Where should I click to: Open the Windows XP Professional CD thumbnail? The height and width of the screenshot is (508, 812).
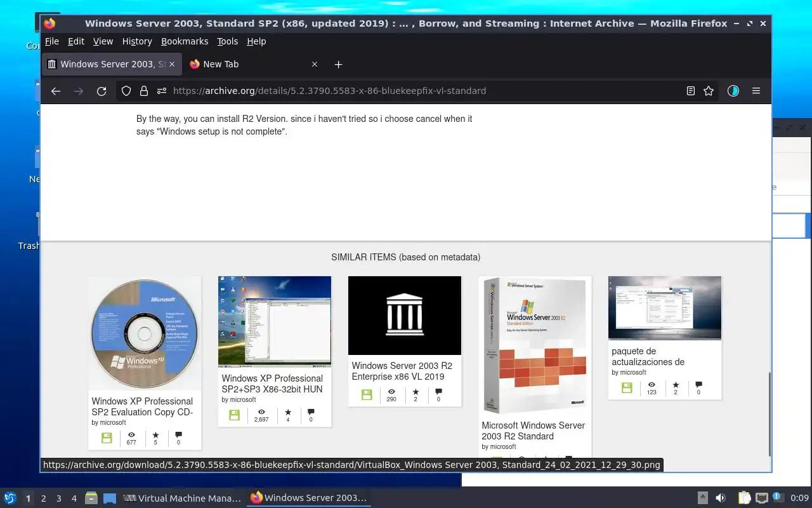(x=145, y=333)
